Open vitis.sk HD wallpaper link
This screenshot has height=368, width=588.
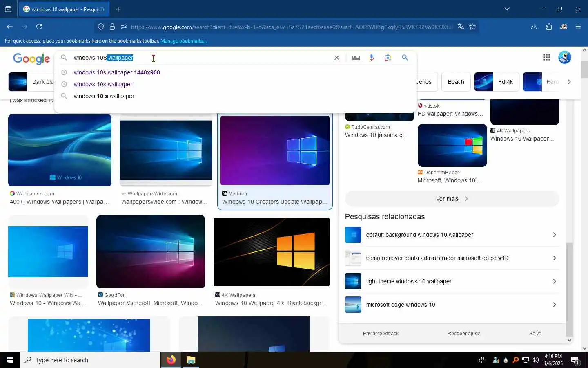coord(450,114)
